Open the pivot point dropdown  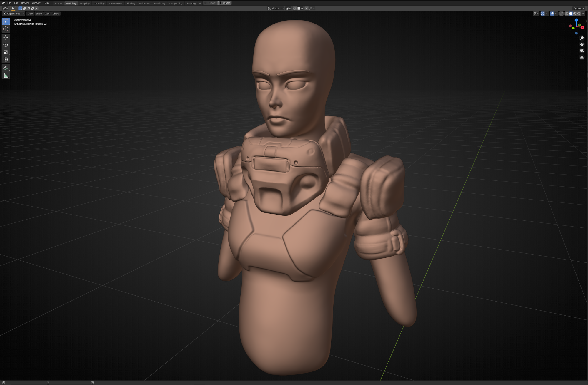click(x=288, y=9)
